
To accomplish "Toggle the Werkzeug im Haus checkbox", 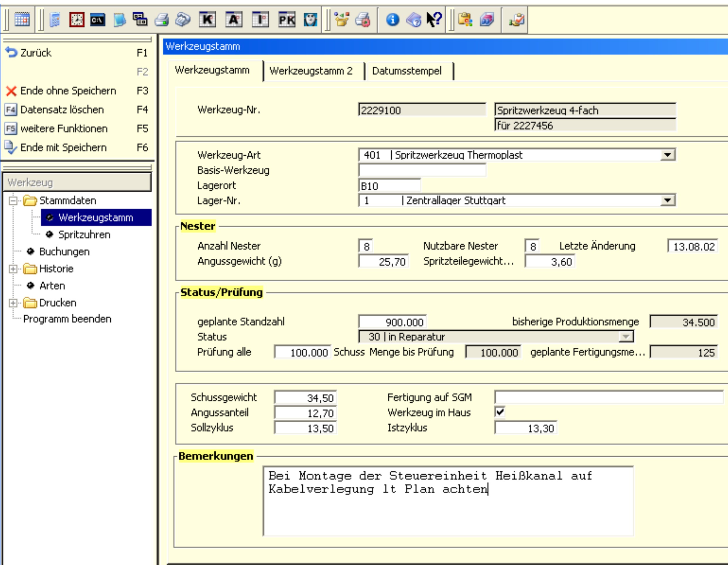I will tap(501, 412).
